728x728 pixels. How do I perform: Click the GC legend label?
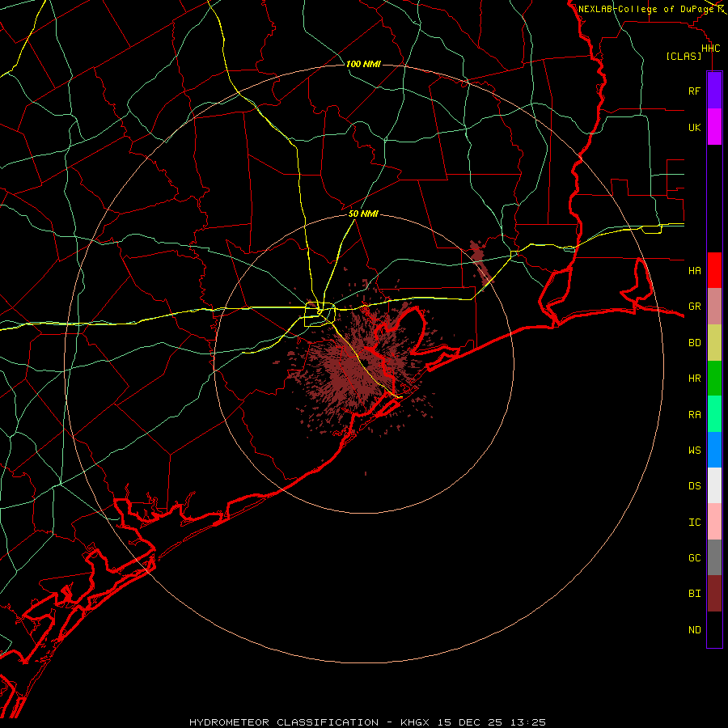point(694,558)
